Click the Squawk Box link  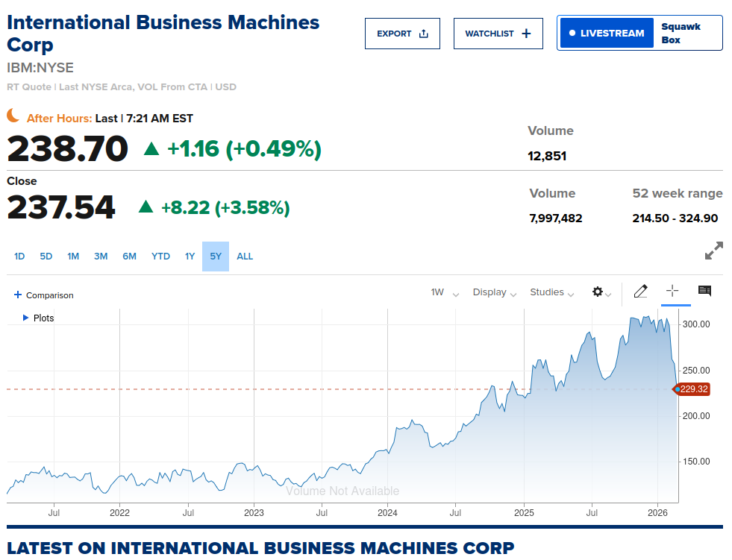click(681, 33)
